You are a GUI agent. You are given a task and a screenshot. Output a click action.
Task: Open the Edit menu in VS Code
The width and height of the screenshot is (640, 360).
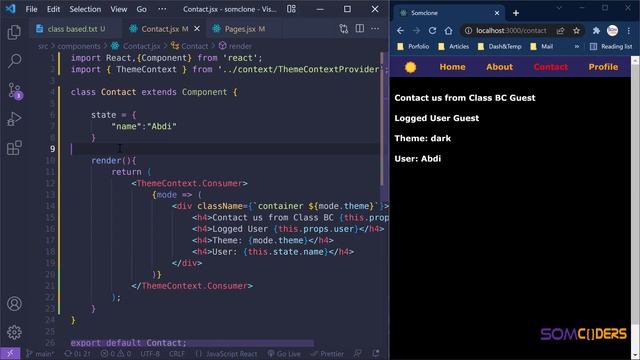pyautogui.click(x=53, y=9)
